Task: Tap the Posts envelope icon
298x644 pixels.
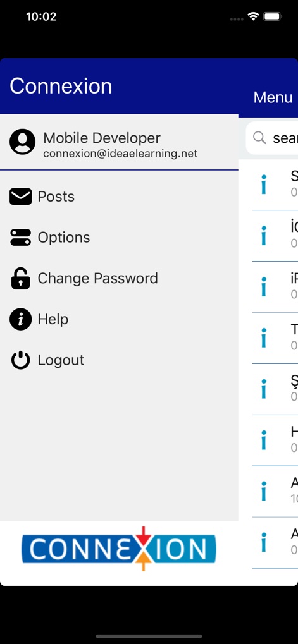Action: tap(20, 197)
